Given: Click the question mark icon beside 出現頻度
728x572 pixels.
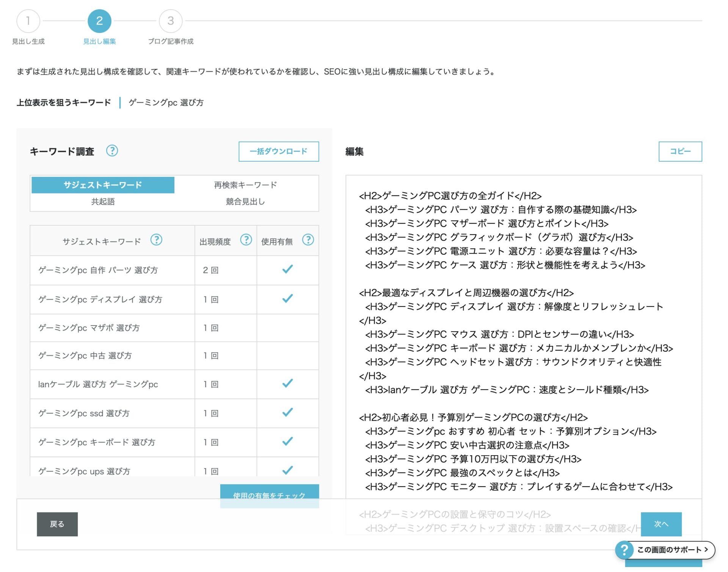Looking at the screenshot, I should point(246,240).
